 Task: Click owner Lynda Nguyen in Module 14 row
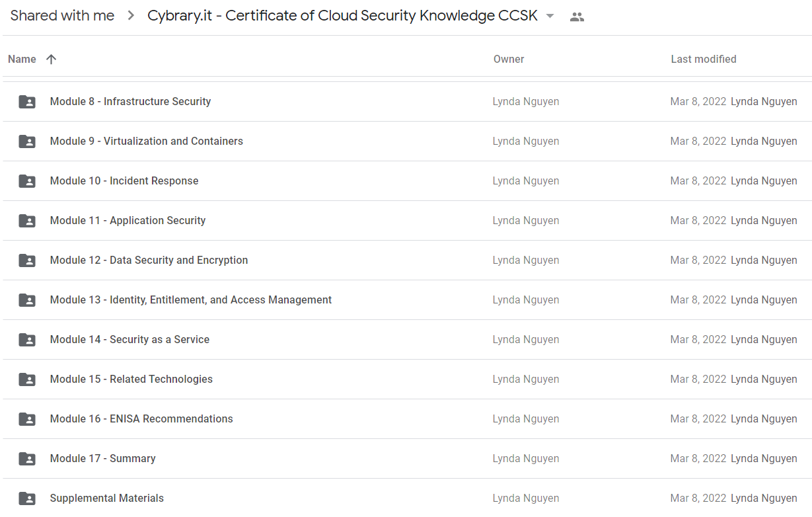526,339
